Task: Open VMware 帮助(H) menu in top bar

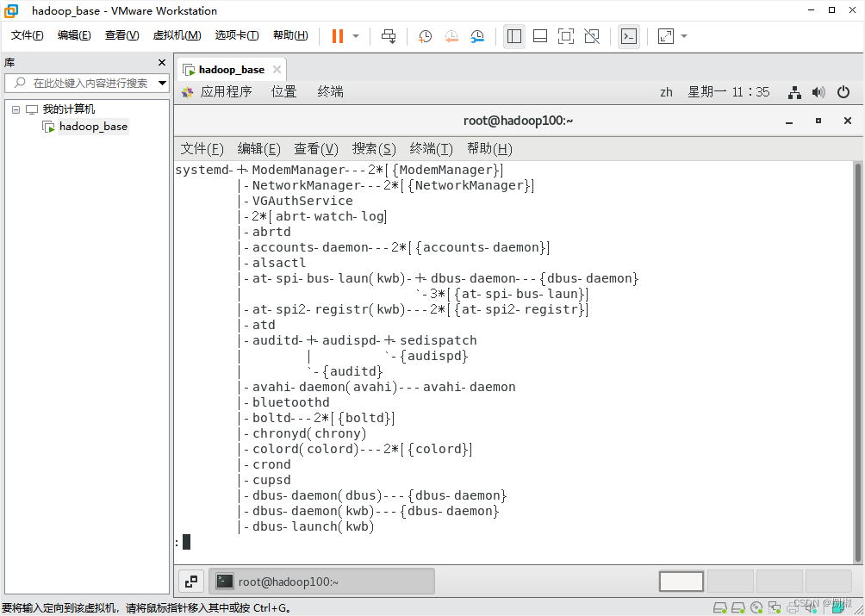Action: [290, 35]
